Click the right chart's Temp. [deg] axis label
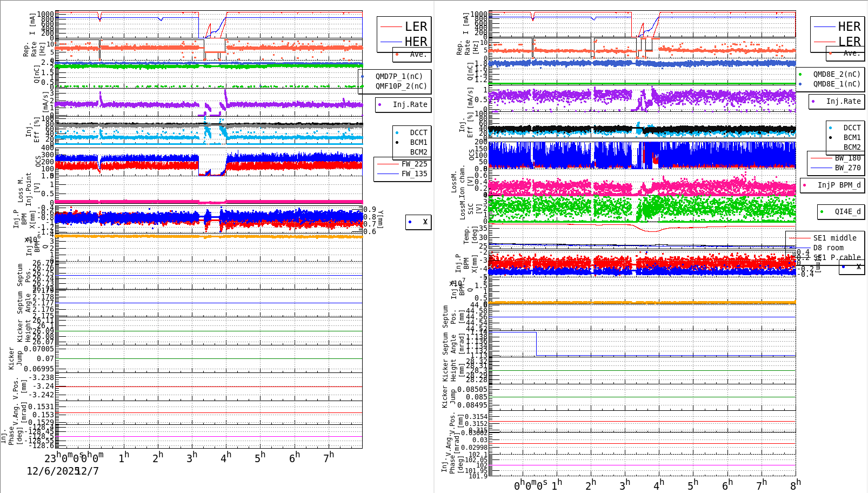The height and width of the screenshot is (493, 868). (471, 235)
